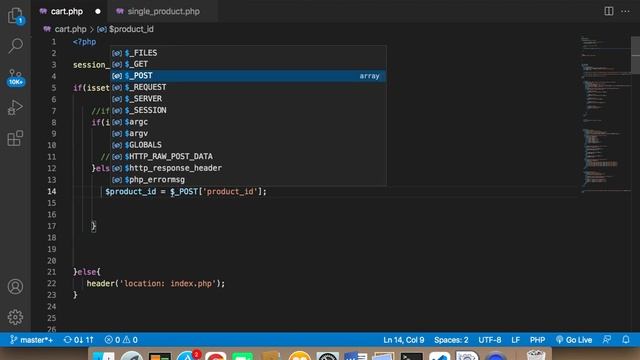Screen dimensions: 640x360
Task: Open errors and warnings status item
Action: click(x=121, y=340)
